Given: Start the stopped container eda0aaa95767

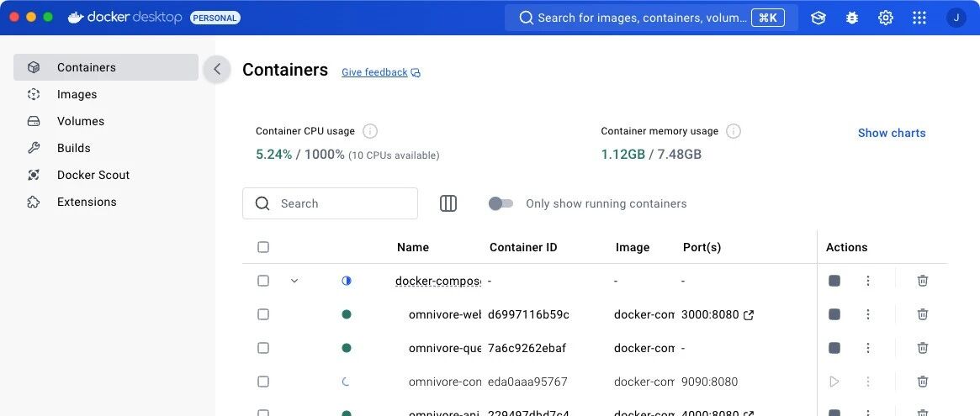Looking at the screenshot, I should click(834, 381).
